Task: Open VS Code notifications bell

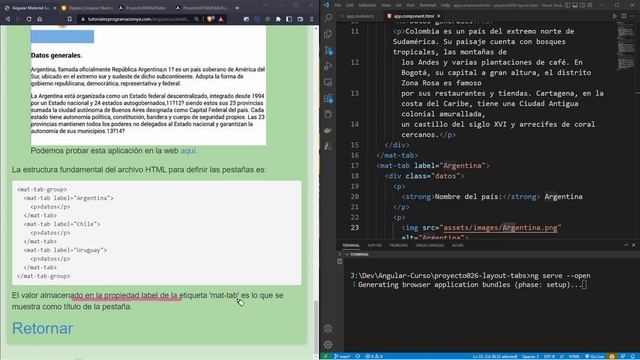Action: [x=633, y=356]
